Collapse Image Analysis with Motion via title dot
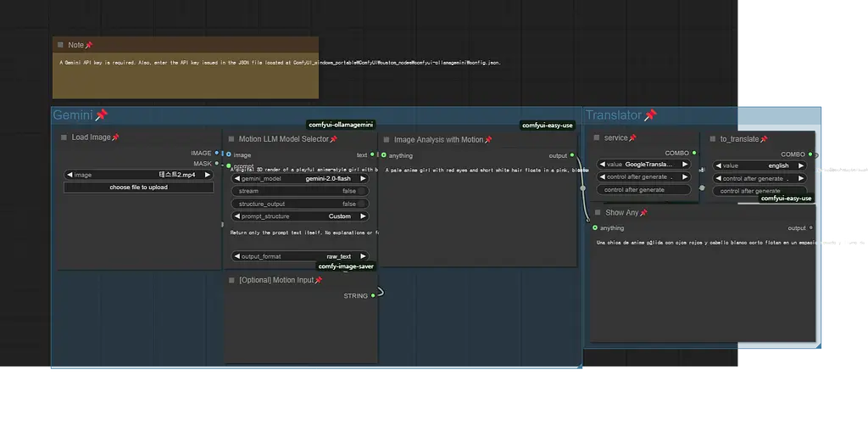Image resolution: width=868 pixels, height=431 pixels. 387,140
